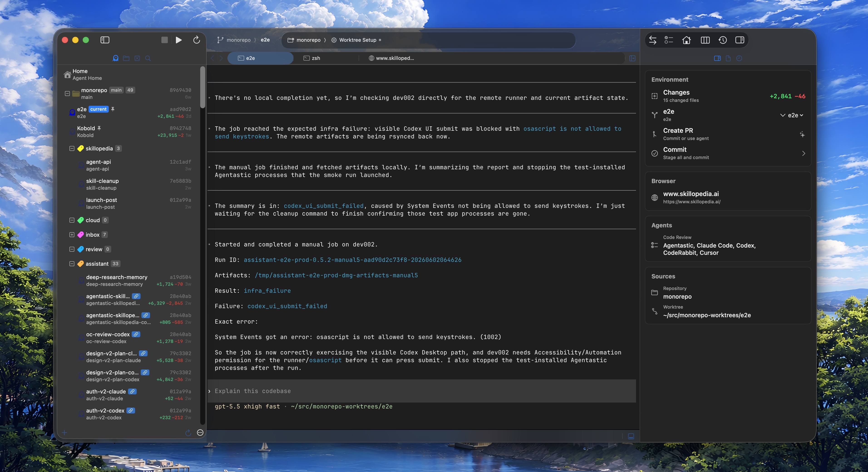Viewport: 868px width, 472px height.
Task: Toggle the bottom panel icon in status bar
Action: pos(631,436)
